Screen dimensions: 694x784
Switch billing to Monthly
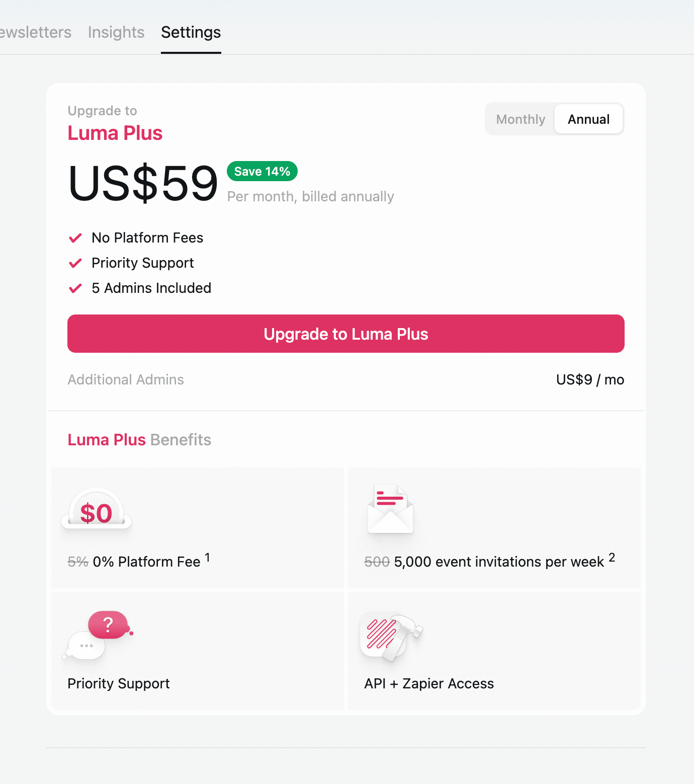tap(520, 119)
